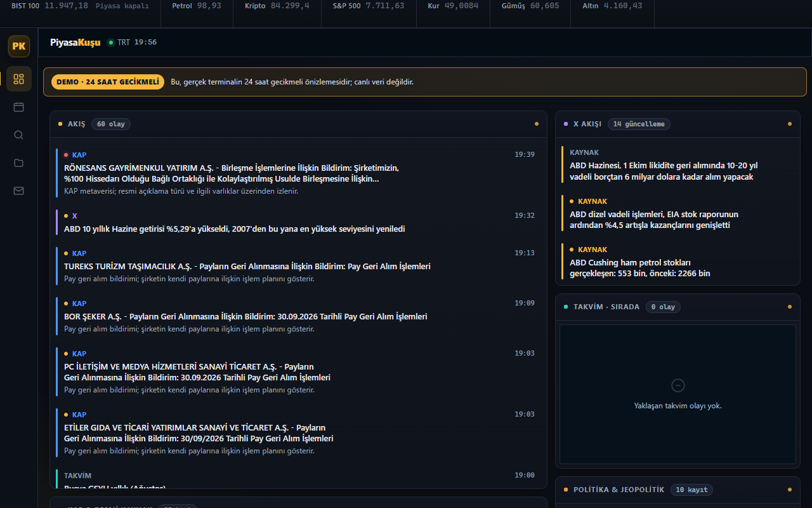Click the 60 olay badge in AKIŞ
This screenshot has height=508, width=812.
pos(111,124)
